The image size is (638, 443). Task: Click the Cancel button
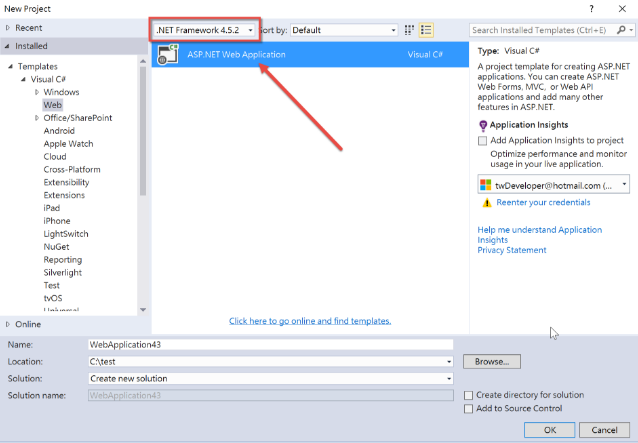coord(604,430)
